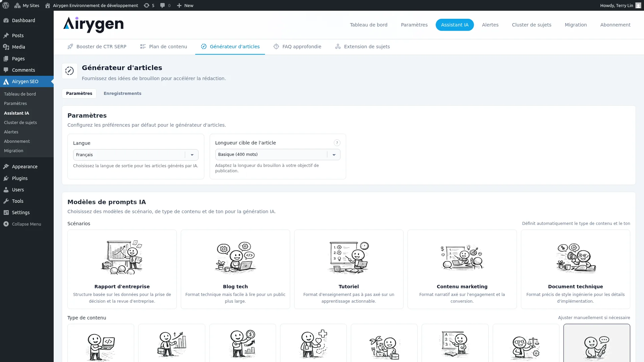The image size is (644, 362).
Task: Switch to the FAQ approfondie tab
Action: [297, 47]
